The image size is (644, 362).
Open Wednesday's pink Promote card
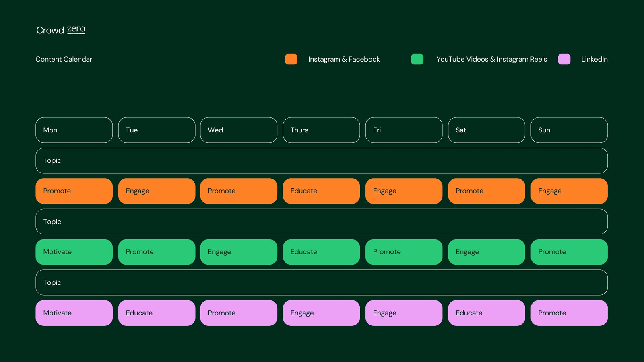tap(239, 313)
